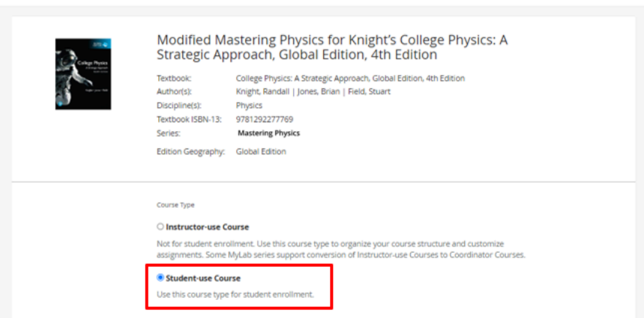Click the Mastering Physics series name

click(268, 133)
